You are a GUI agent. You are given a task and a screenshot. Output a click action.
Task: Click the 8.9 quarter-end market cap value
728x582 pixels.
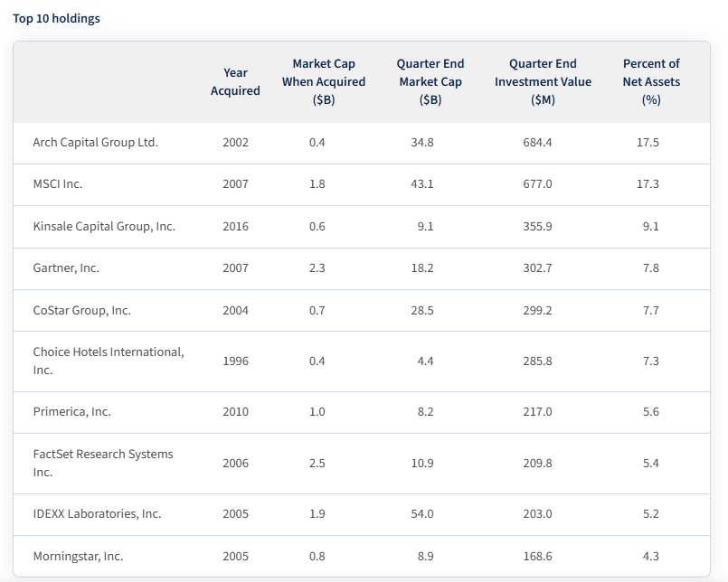click(425, 556)
